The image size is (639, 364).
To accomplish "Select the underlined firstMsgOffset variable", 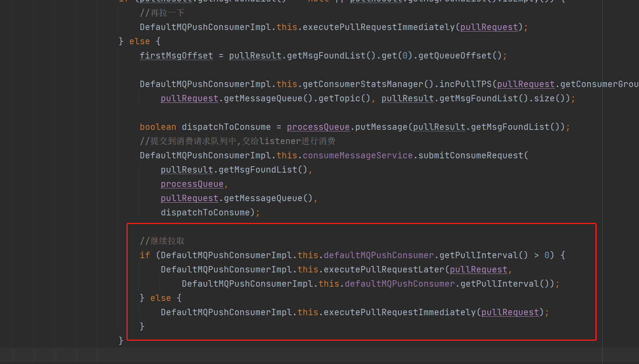I will point(176,55).
